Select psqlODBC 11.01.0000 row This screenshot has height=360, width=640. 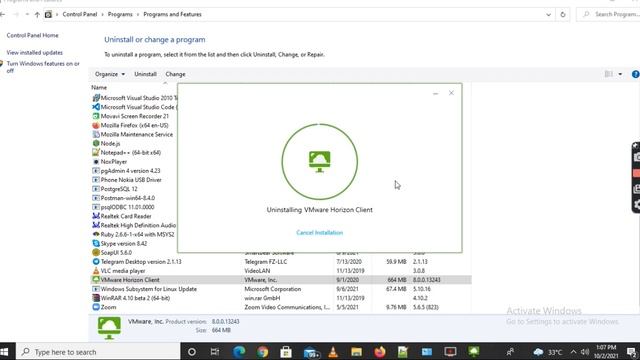[x=134, y=207]
